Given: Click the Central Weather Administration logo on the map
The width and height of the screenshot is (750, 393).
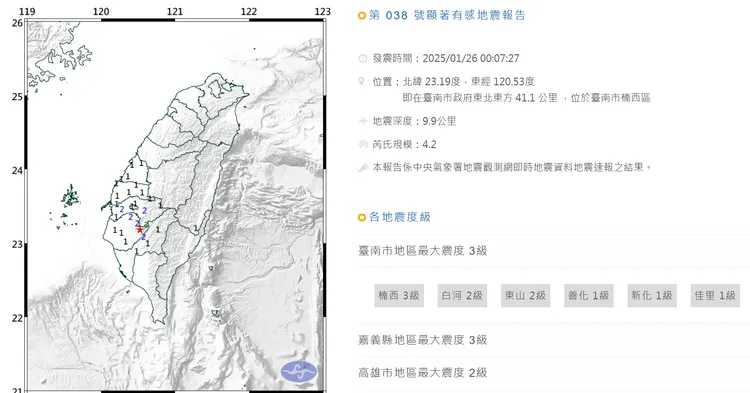Looking at the screenshot, I should click(x=298, y=371).
